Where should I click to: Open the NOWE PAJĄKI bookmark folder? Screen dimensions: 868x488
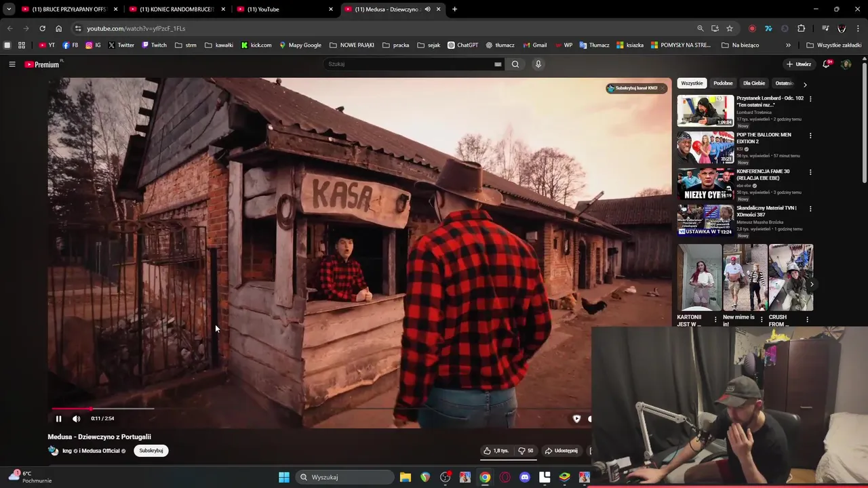[x=351, y=45]
